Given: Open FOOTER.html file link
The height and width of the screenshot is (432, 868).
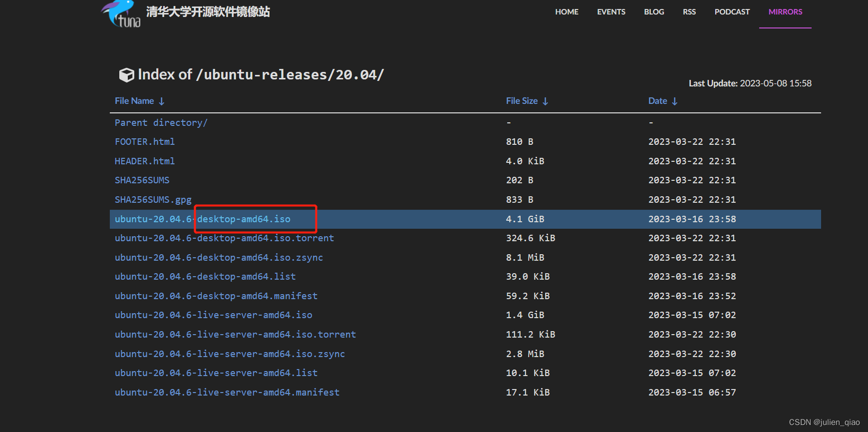Looking at the screenshot, I should [145, 142].
